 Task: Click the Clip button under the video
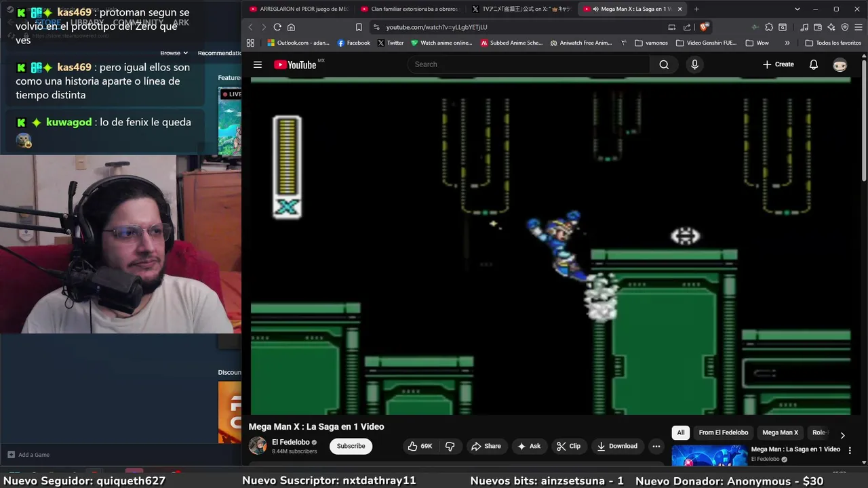click(x=568, y=446)
